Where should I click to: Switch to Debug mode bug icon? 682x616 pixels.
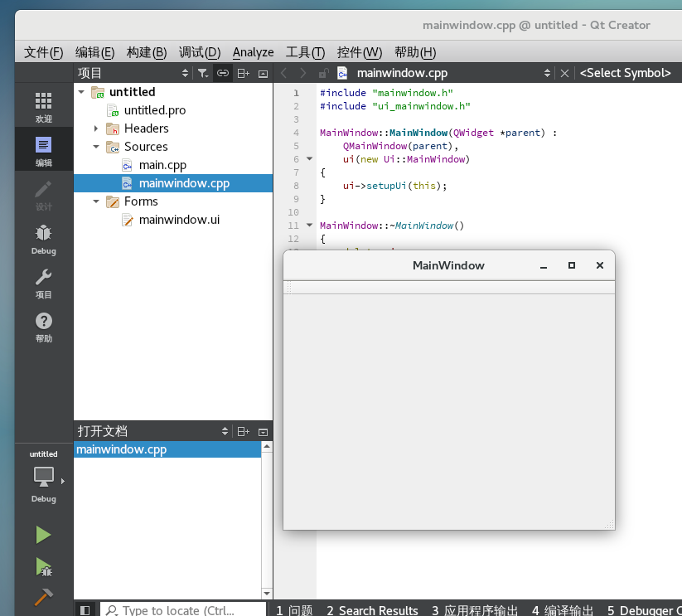click(x=43, y=233)
